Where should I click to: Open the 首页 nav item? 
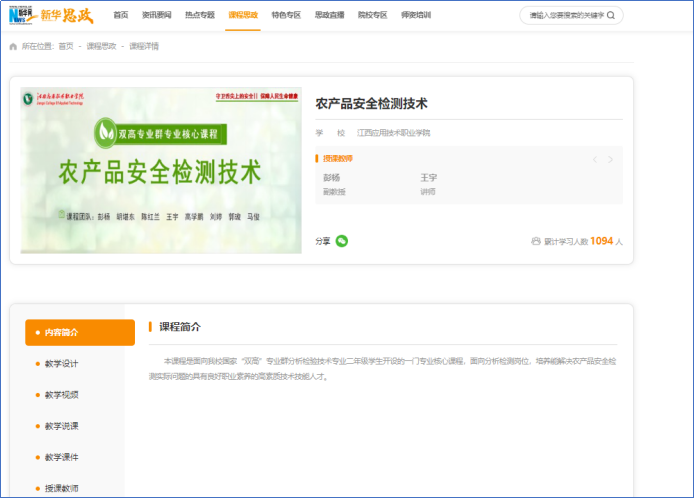121,15
